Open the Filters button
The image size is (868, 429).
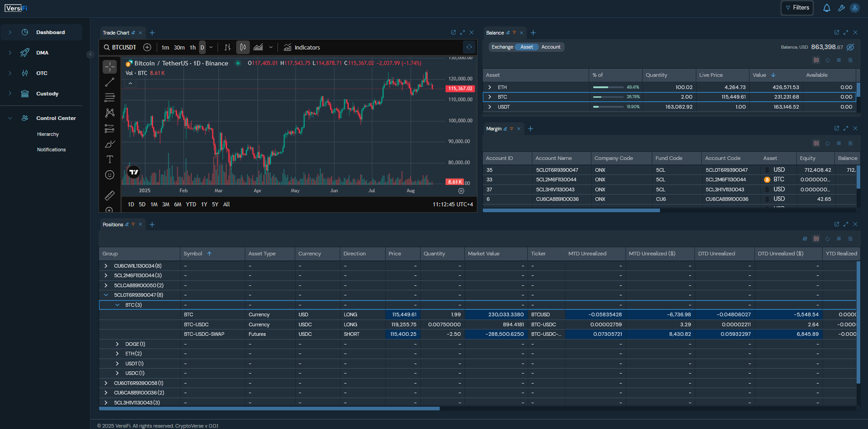(x=797, y=8)
